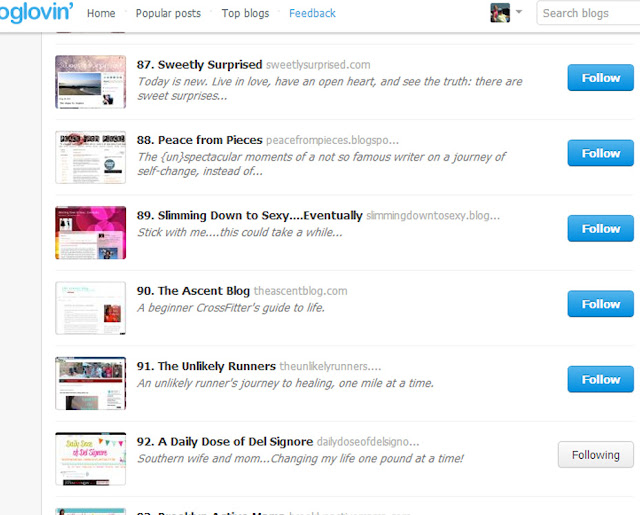Click the Feedback link

coord(312,13)
